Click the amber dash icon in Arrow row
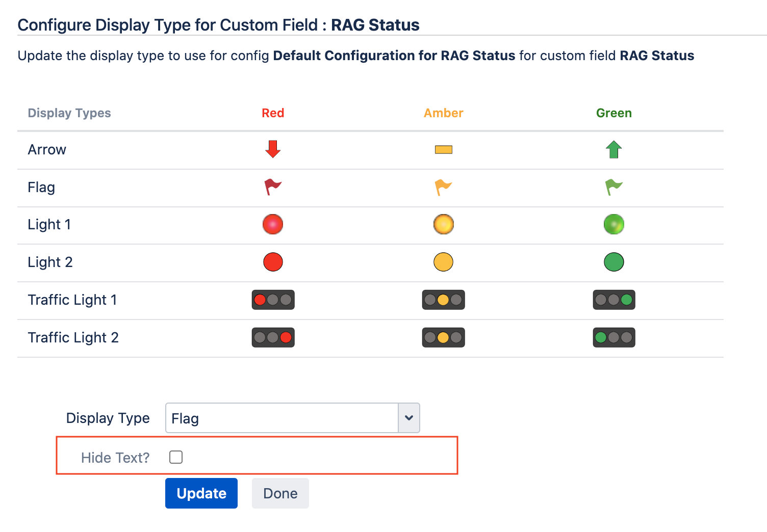The image size is (767, 532). [x=443, y=150]
